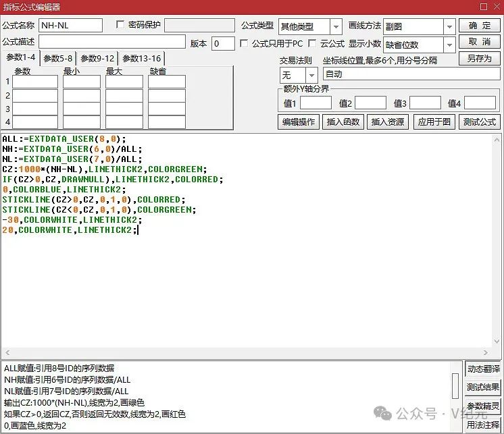Click row 1 参数 name field
This screenshot has width=504, height=434.
coord(35,82)
